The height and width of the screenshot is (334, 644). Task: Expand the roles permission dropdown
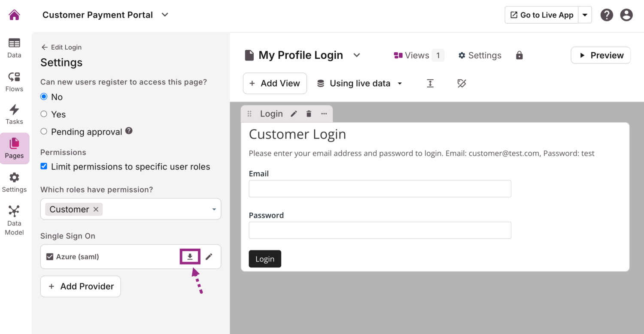tap(214, 209)
